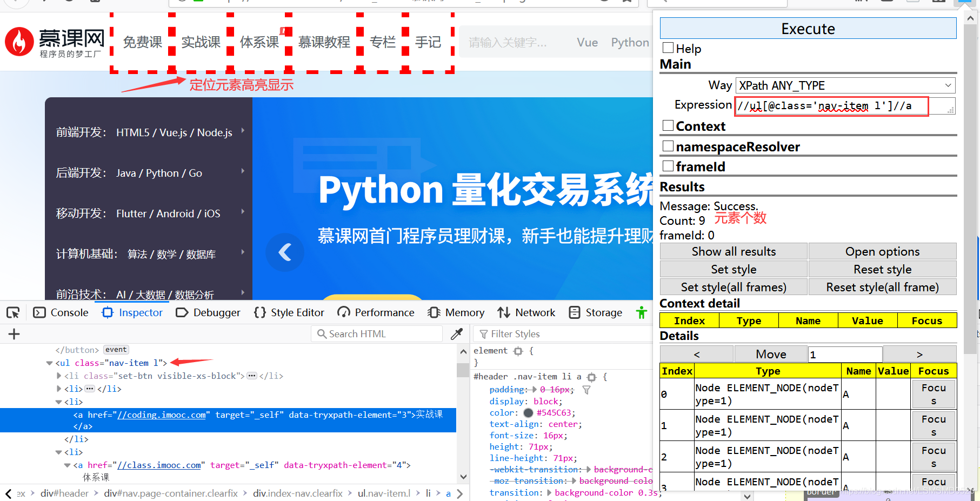Viewport: 980px width, 501px height.
Task: Click Set style(all frames) button
Action: pyautogui.click(x=734, y=287)
